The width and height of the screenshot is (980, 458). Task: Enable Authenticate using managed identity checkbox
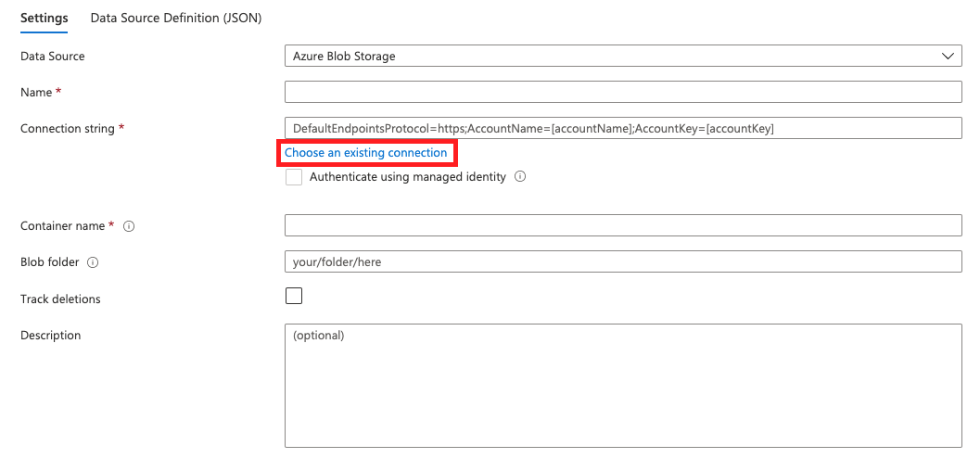294,177
